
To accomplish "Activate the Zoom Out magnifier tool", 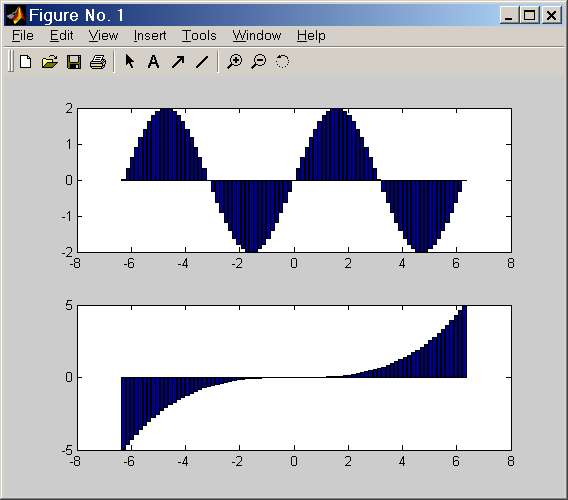I will click(259, 62).
